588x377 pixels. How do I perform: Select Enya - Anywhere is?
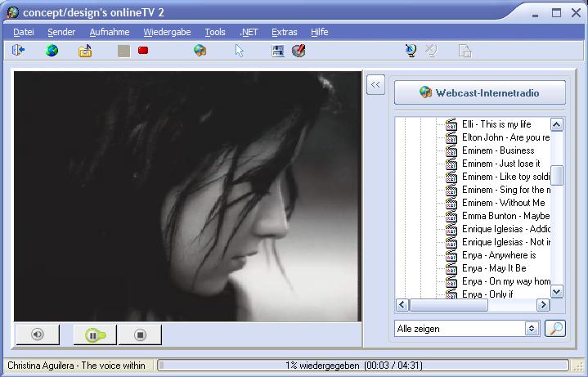point(499,255)
